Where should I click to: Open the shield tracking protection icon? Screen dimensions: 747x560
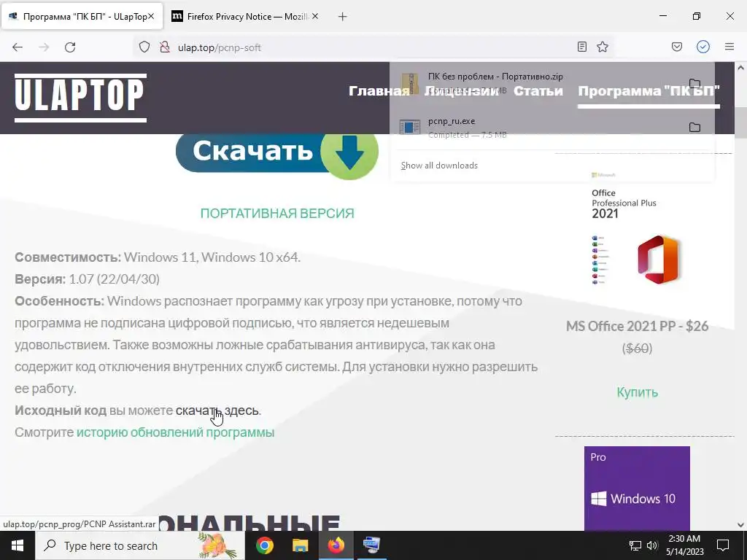[x=144, y=47]
